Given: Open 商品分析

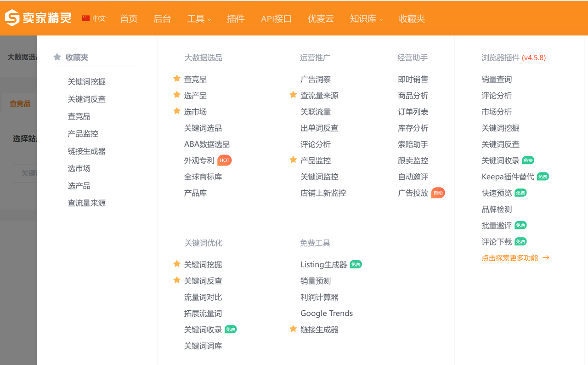Looking at the screenshot, I should pyautogui.click(x=413, y=96).
